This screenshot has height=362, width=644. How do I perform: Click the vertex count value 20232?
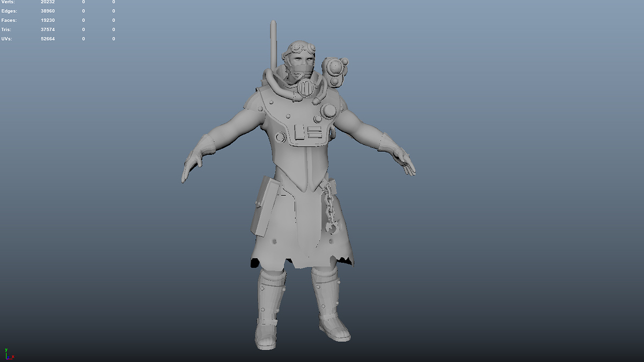coord(48,2)
